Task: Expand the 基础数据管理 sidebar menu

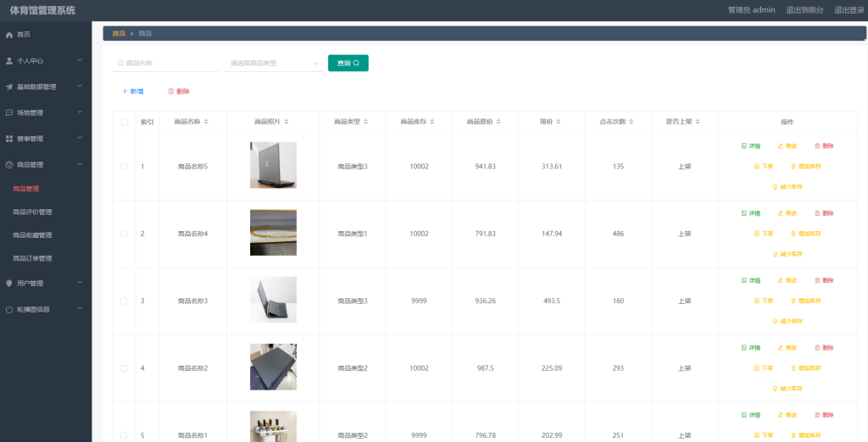Action: 46,87
